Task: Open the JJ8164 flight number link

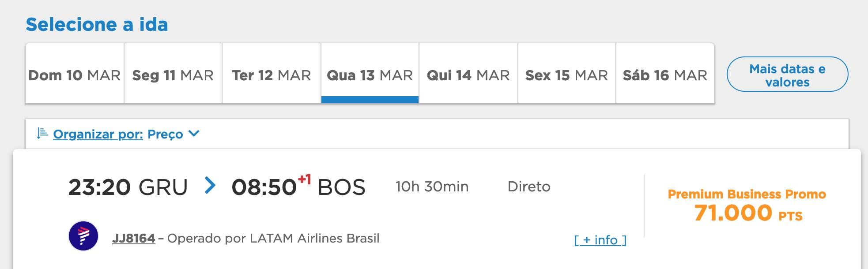Action: point(134,238)
